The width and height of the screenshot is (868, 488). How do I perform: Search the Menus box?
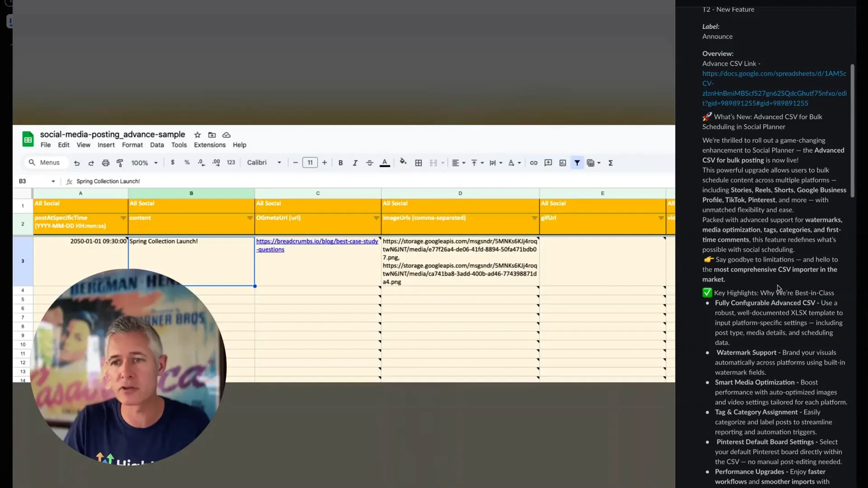coord(45,163)
